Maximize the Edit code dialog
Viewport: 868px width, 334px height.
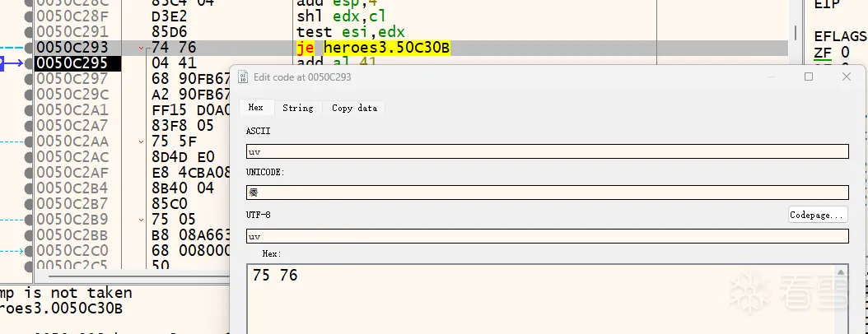pos(808,77)
